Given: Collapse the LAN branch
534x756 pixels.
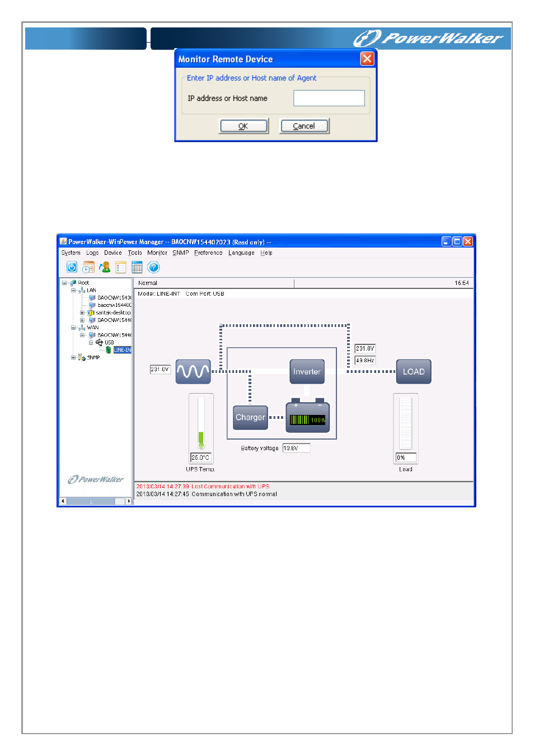Looking at the screenshot, I should coord(73,290).
